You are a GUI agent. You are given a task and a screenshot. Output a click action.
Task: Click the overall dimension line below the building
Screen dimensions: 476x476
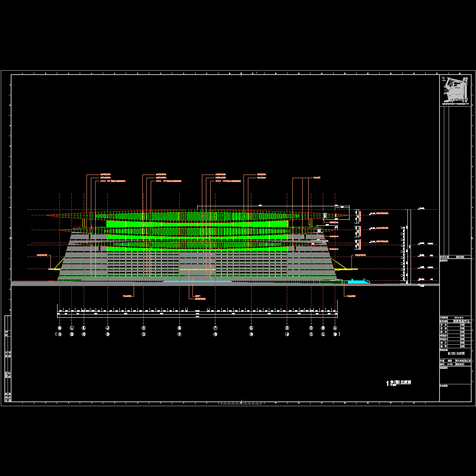197,317
